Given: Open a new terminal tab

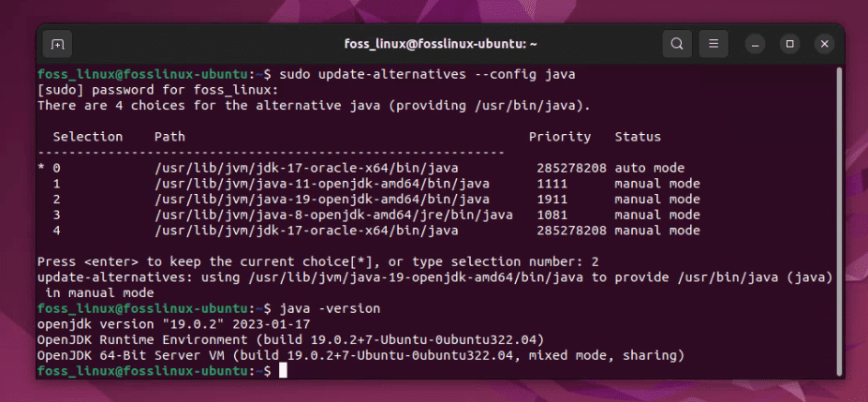Looking at the screenshot, I should 58,44.
